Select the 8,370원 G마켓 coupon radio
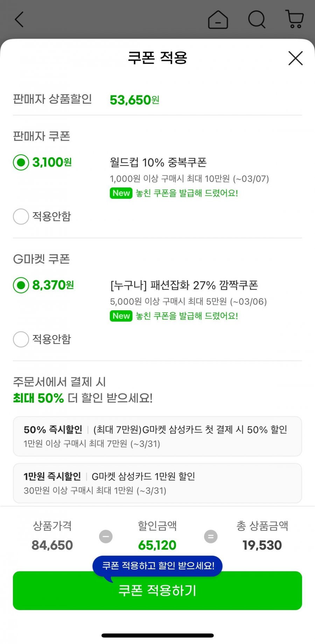 (x=21, y=285)
